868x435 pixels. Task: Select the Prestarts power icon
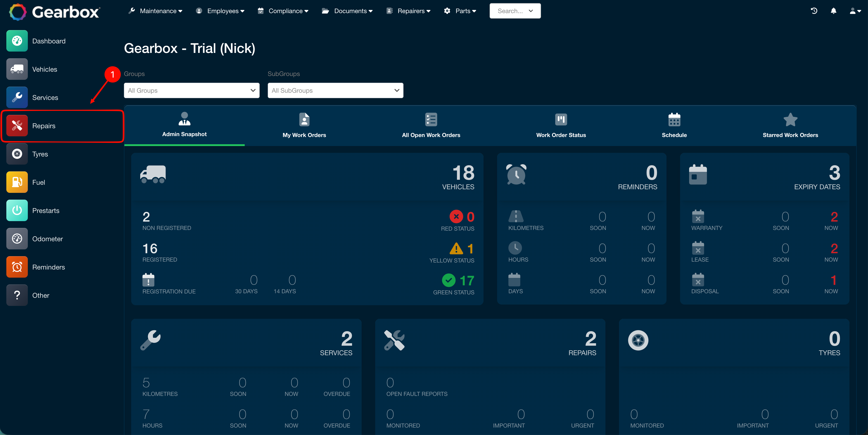click(x=17, y=210)
